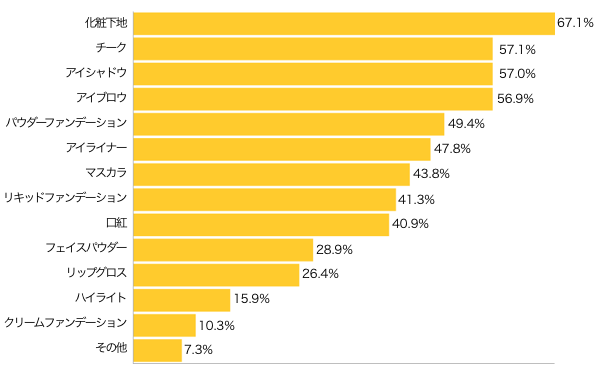
Task: Click the その他 category label
Action: click(111, 348)
